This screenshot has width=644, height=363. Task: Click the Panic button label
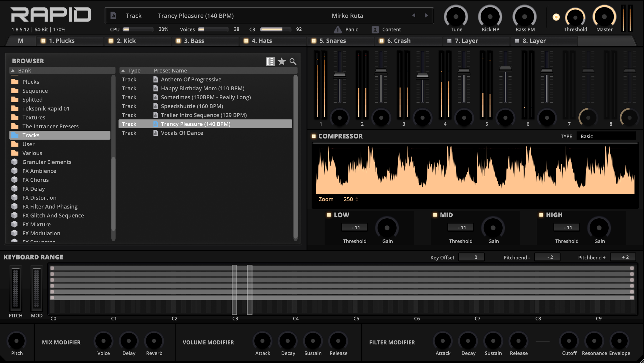point(352,29)
